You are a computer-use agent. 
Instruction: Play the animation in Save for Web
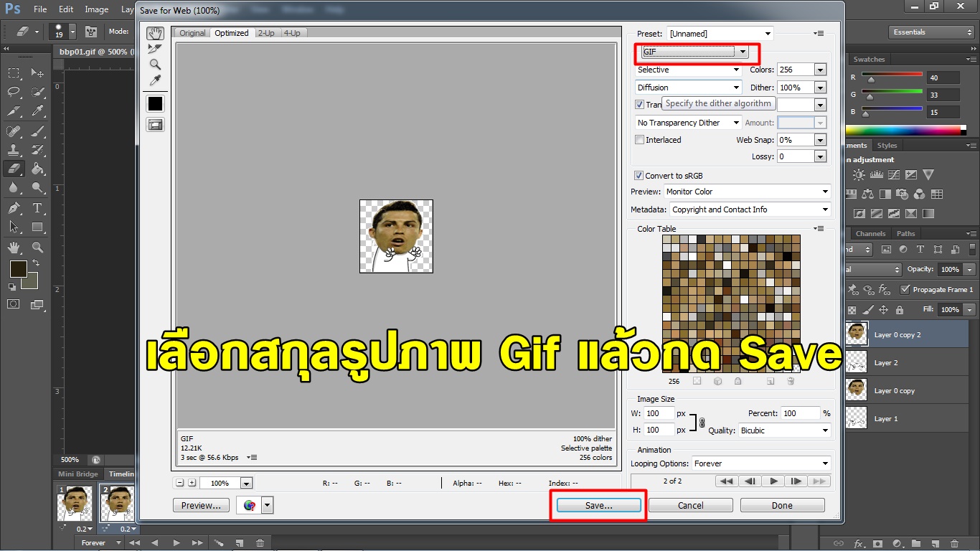pyautogui.click(x=773, y=481)
